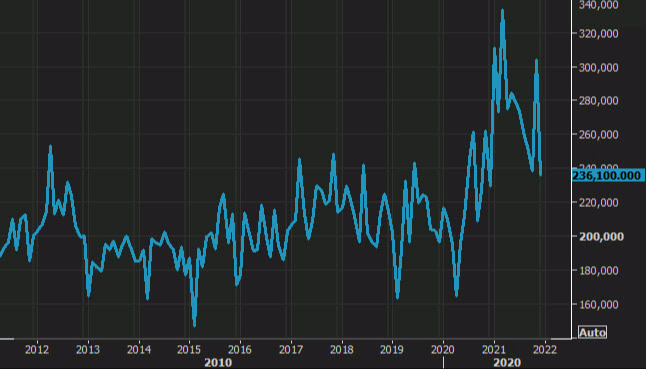646x369 pixels.
Task: Click the 2017 x-axis year label
Action: point(291,350)
